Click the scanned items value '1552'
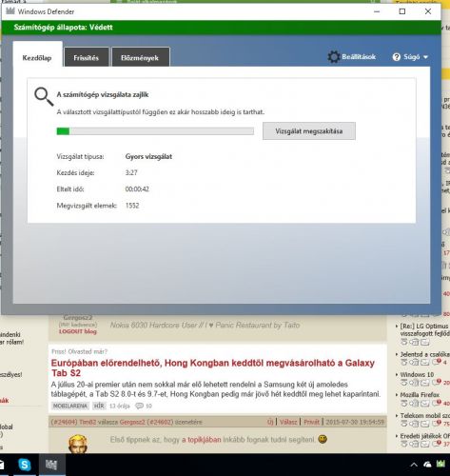This screenshot has height=476, width=450. (x=132, y=206)
